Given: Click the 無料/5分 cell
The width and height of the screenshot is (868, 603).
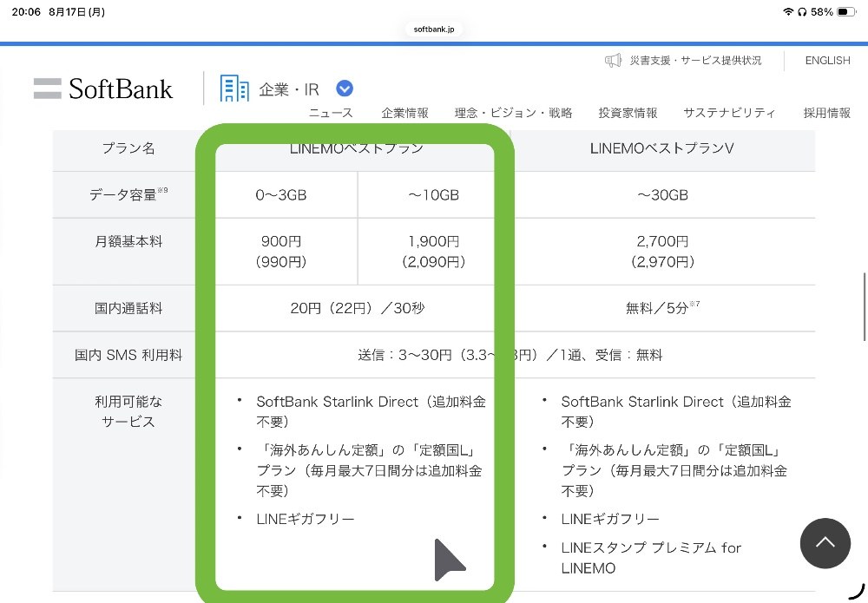Looking at the screenshot, I should [662, 308].
